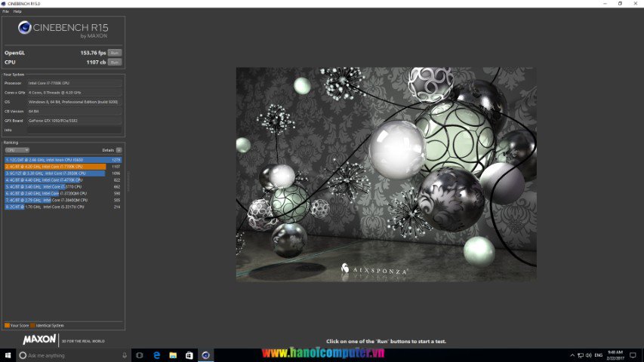
Task: Click the rendered spheres preview image
Action: click(x=386, y=174)
